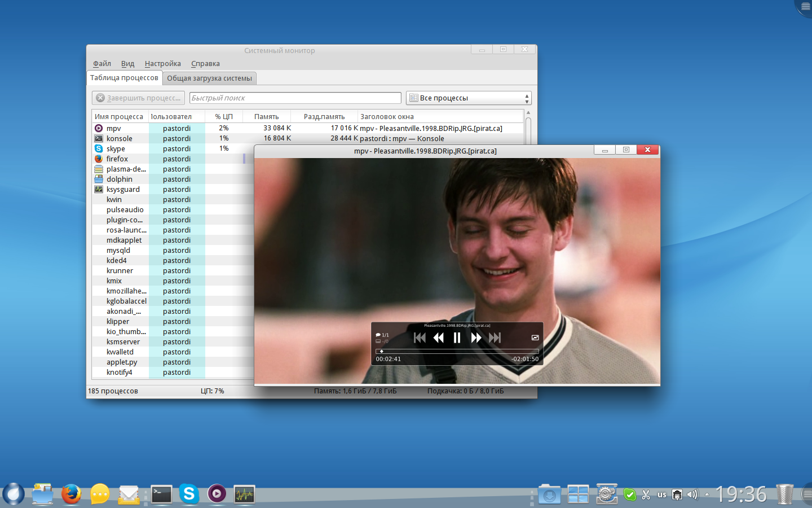Toggle fullscreen icon in mpv controller

pyautogui.click(x=535, y=338)
